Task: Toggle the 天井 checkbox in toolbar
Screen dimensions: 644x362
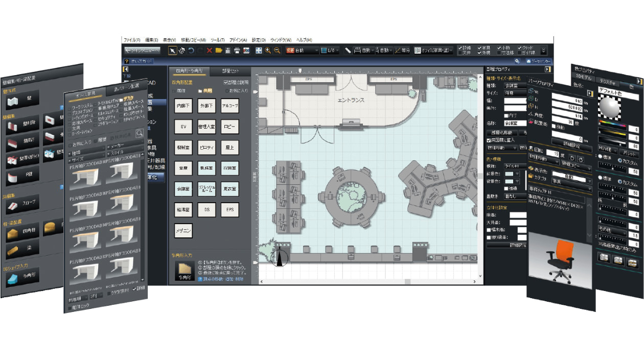Action: click(x=461, y=53)
